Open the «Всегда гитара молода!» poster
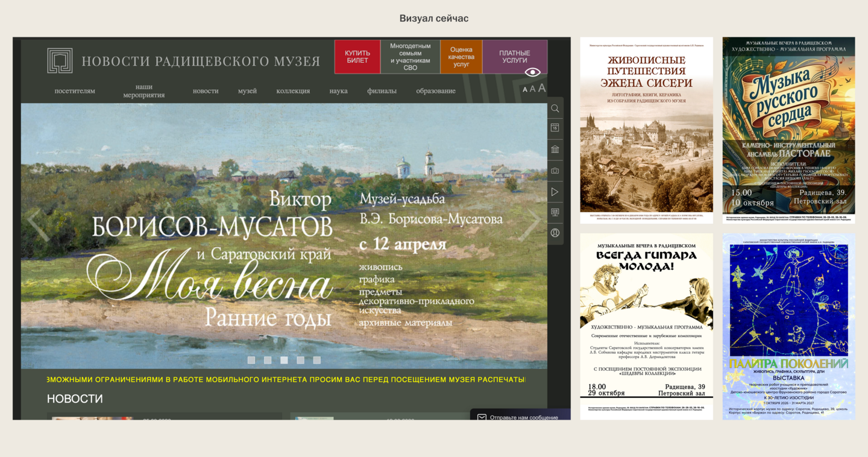Screen dimensions: 868x457 [646, 327]
